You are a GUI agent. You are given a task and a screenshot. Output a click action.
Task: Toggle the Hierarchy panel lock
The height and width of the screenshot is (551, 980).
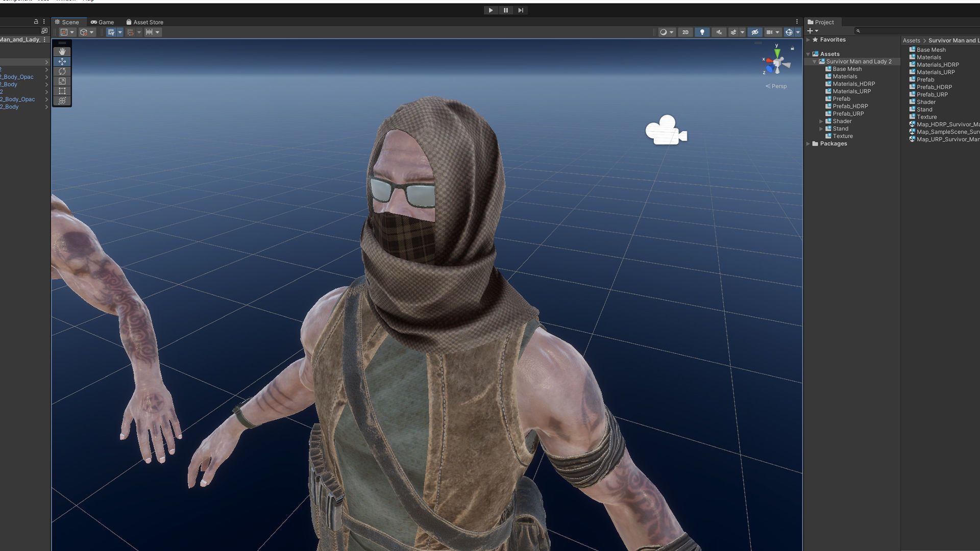coord(36,22)
